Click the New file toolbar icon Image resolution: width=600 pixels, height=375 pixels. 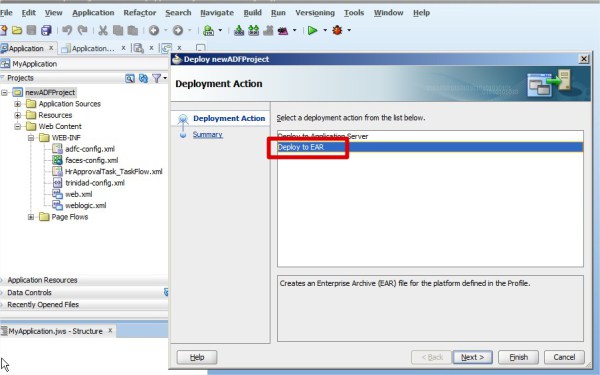(3, 30)
